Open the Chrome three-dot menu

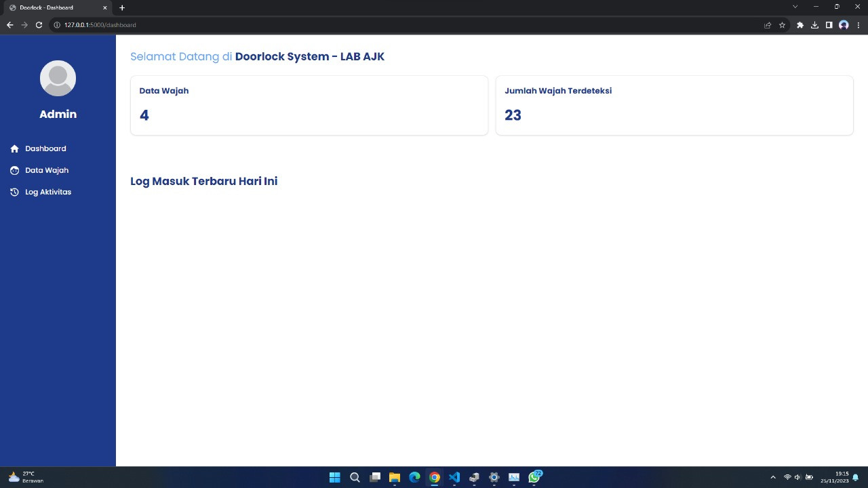pos(858,25)
